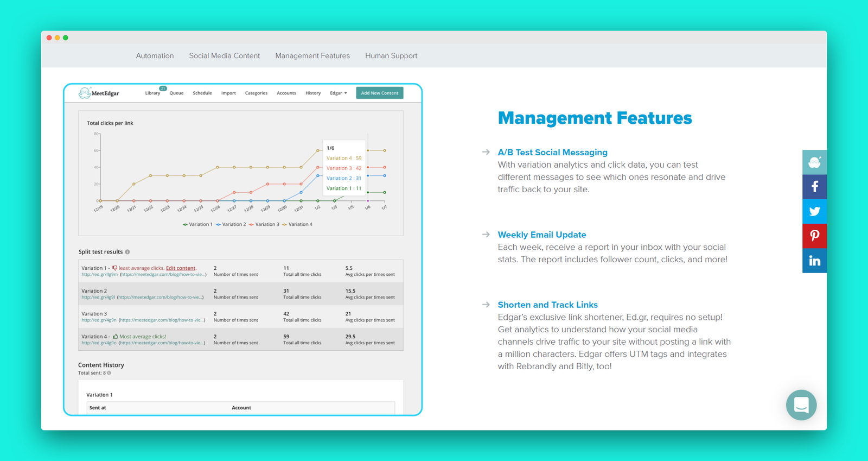Click the Add New Content button
This screenshot has height=461, width=868.
[x=380, y=93]
